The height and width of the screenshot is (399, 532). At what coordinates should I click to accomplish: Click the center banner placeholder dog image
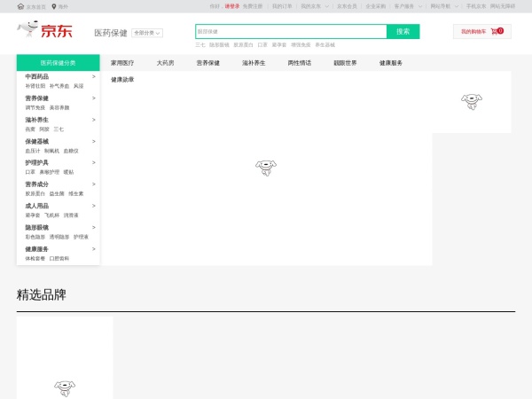click(265, 166)
